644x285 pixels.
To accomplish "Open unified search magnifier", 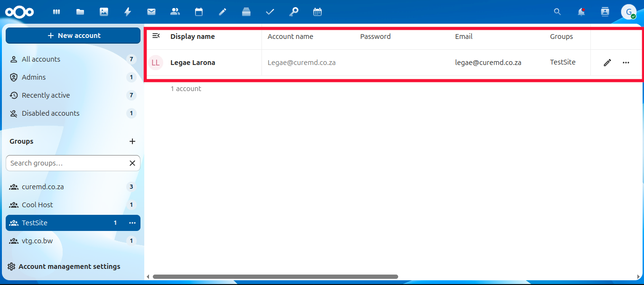I will (558, 12).
